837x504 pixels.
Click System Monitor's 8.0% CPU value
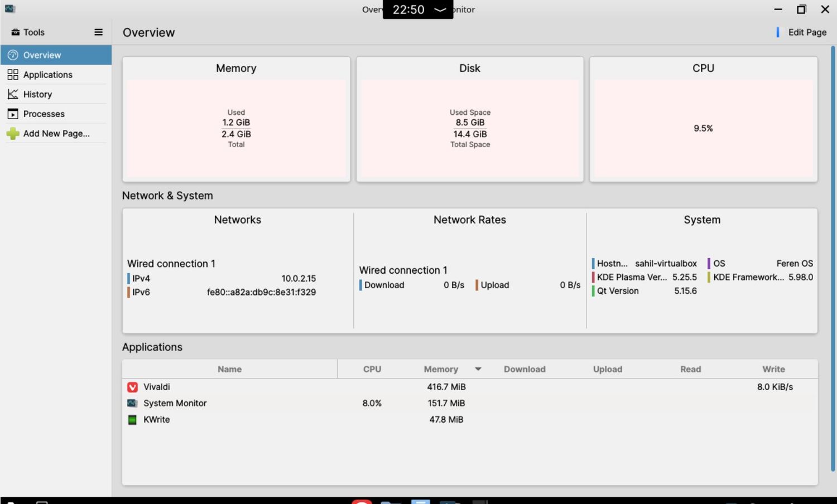tap(372, 403)
